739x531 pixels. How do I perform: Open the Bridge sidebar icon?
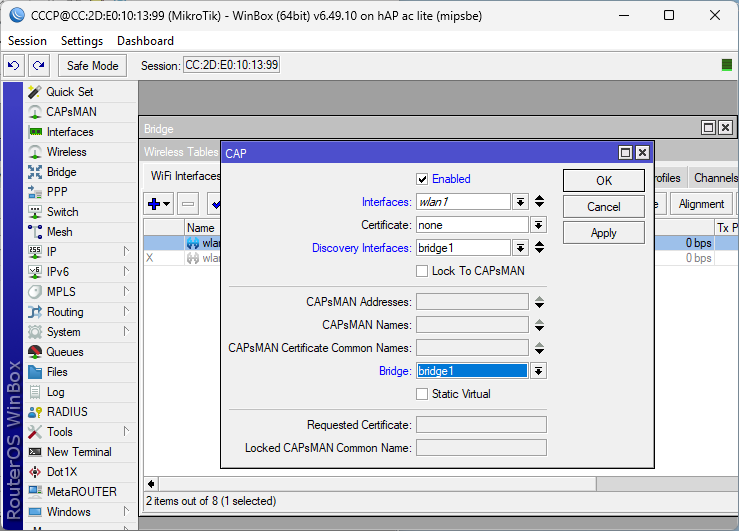pos(35,172)
